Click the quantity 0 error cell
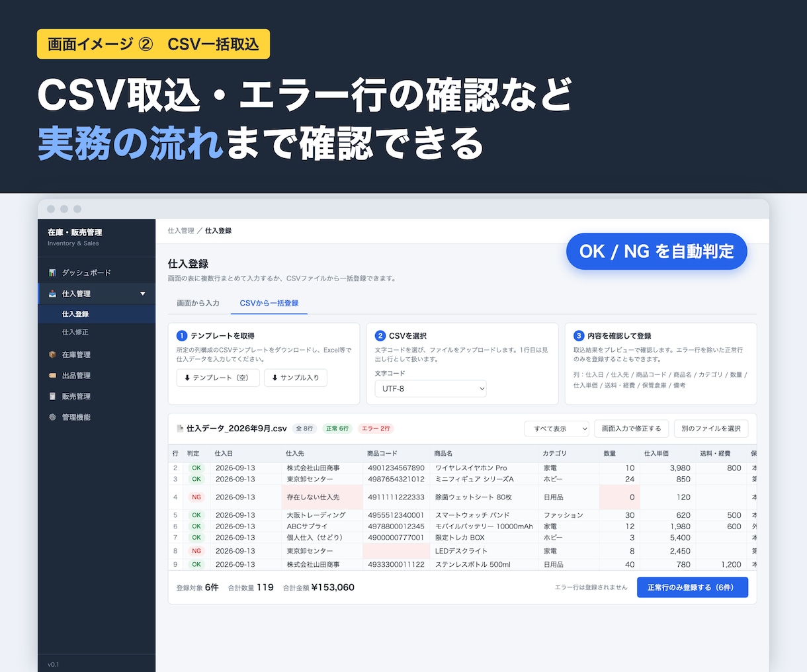This screenshot has width=807, height=672. click(x=619, y=497)
